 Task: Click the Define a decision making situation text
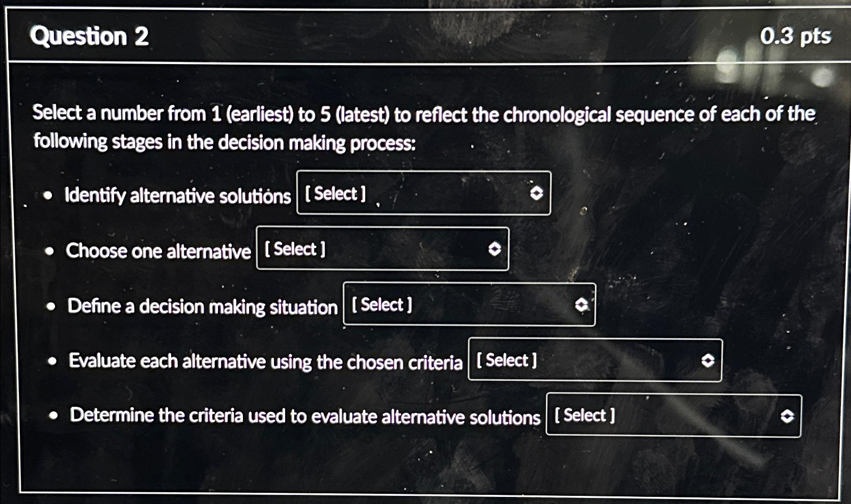(x=203, y=306)
